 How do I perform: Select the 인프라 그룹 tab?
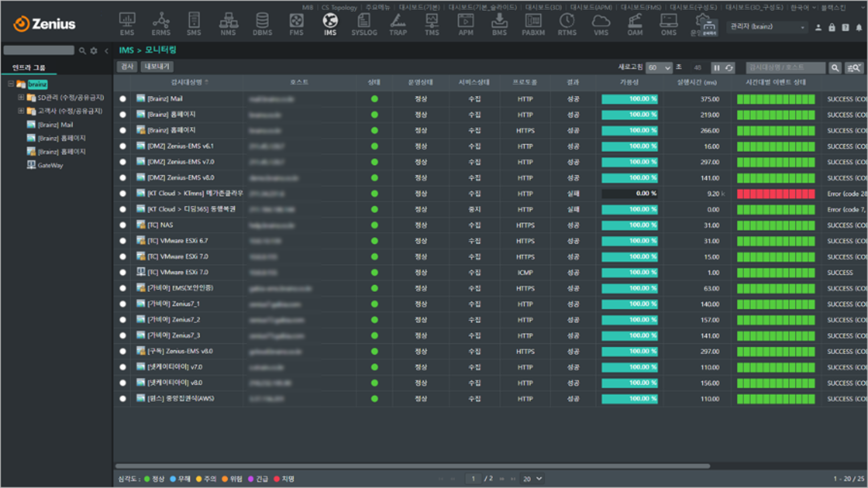(29, 67)
